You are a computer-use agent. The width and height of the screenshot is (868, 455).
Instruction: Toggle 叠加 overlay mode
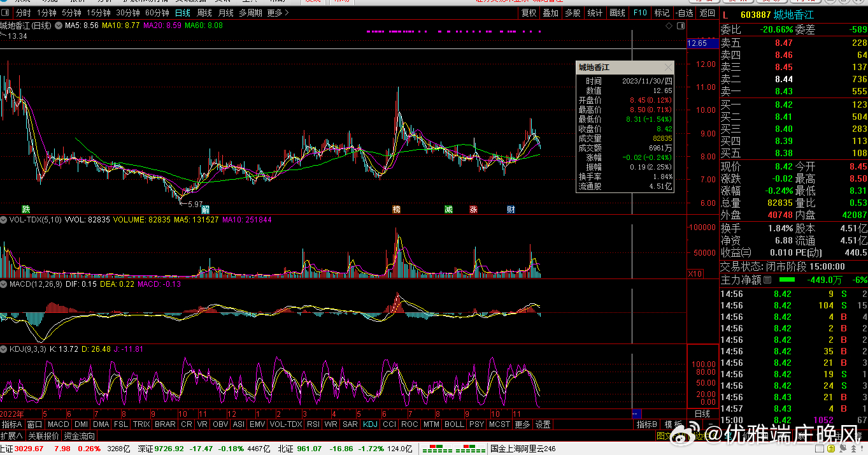coord(551,13)
